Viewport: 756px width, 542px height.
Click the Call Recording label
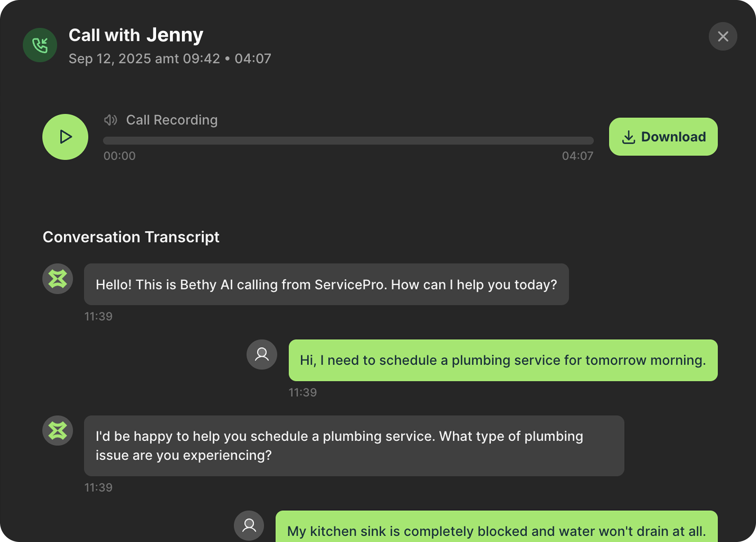coord(172,120)
